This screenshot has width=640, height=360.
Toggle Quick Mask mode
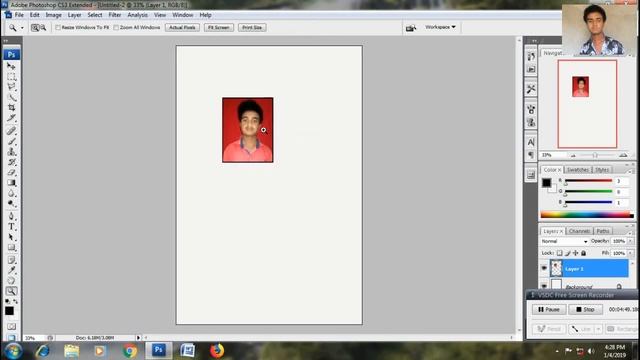tap(11, 327)
